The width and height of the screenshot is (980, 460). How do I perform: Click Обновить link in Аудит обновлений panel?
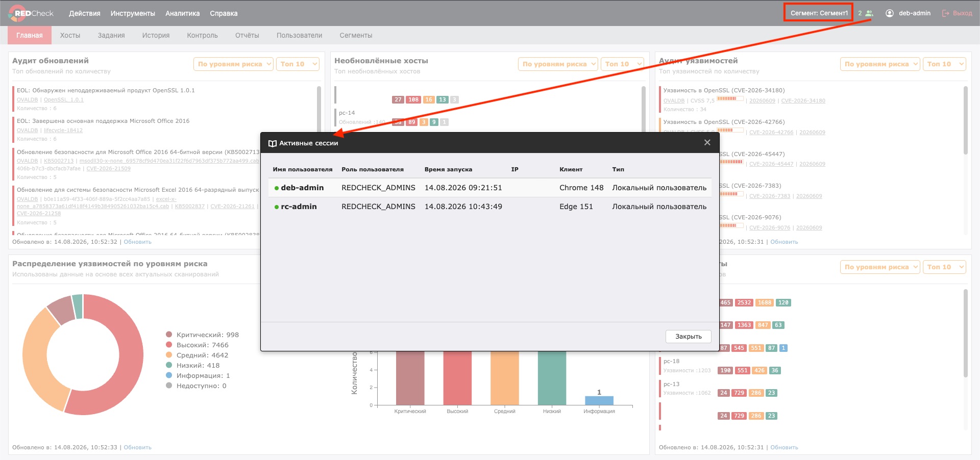pos(137,242)
